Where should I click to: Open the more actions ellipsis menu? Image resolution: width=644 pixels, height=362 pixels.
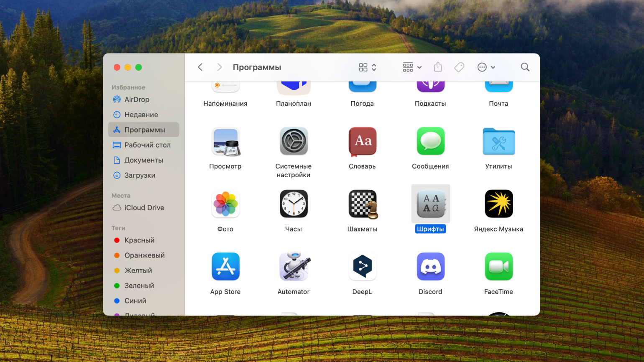pos(486,67)
